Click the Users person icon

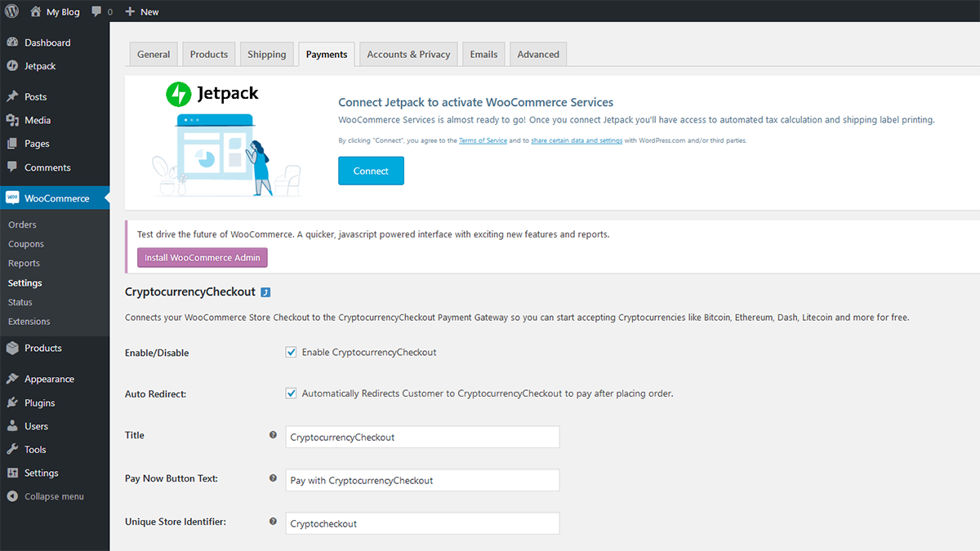[12, 426]
